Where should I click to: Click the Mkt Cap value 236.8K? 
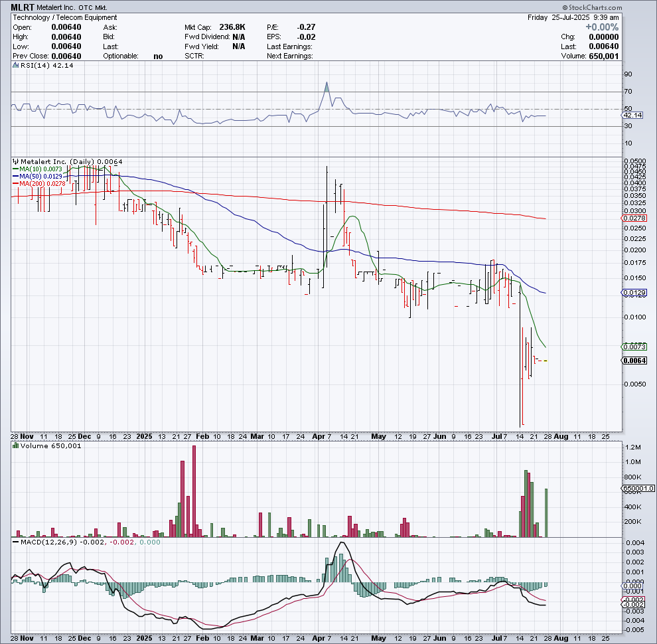(232, 27)
